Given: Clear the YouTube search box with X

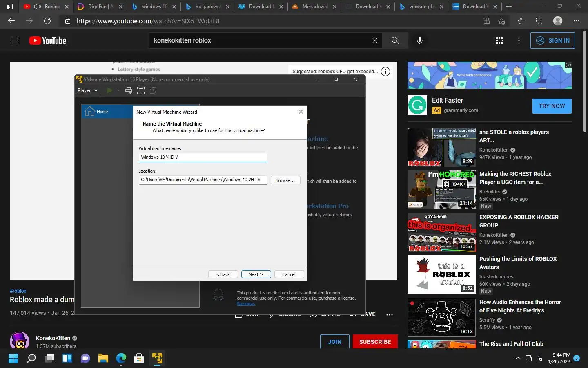Looking at the screenshot, I should pos(374,40).
